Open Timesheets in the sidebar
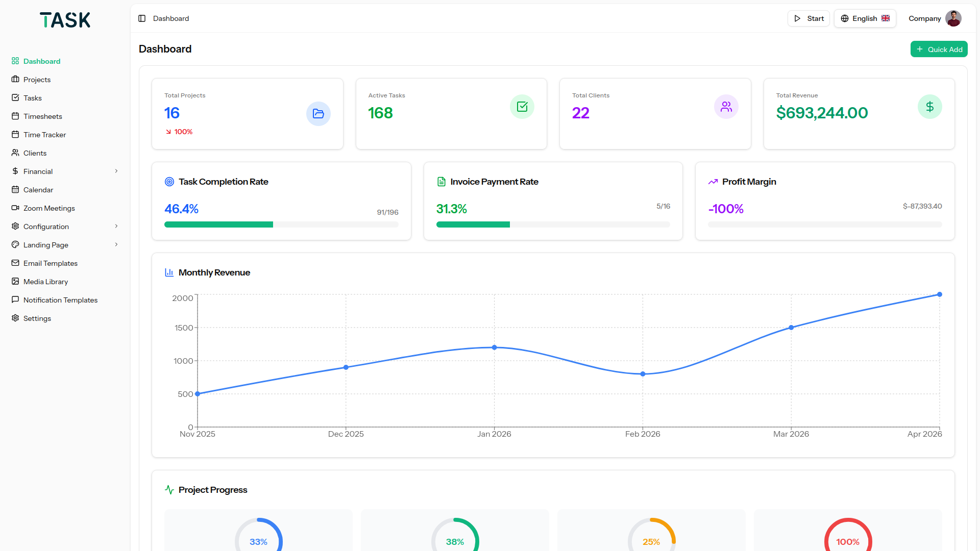Screen dimensions: 980x551 point(43,116)
